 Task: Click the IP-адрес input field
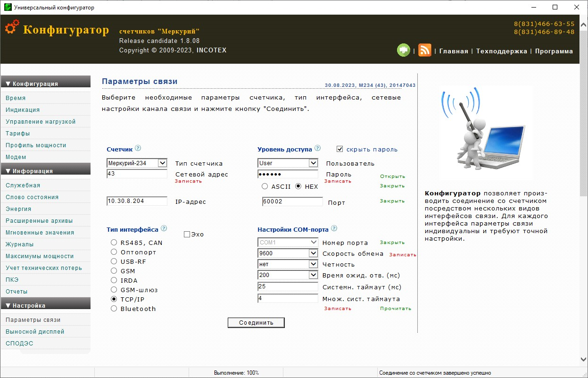(x=137, y=202)
